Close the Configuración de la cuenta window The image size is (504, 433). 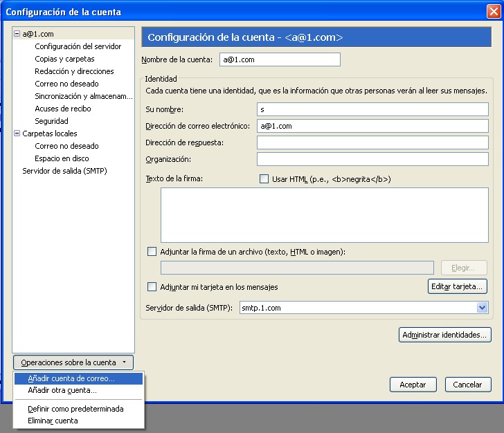coord(493,12)
